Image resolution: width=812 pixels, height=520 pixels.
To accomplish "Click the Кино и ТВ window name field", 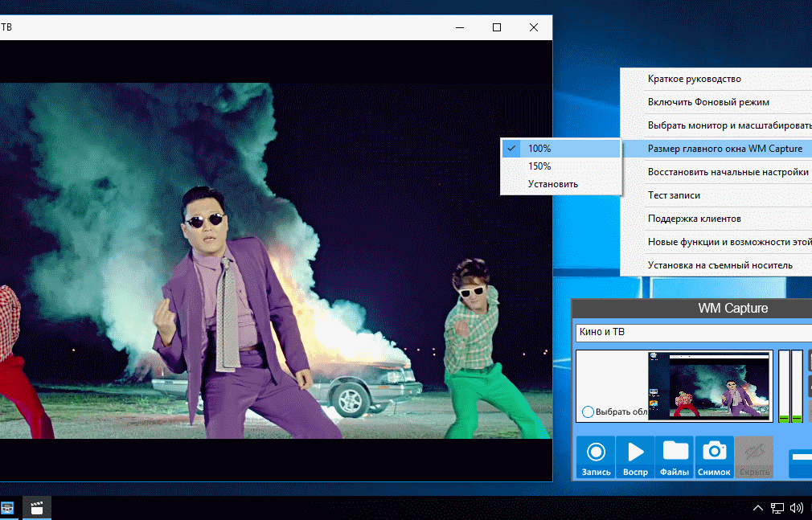I will (x=694, y=333).
